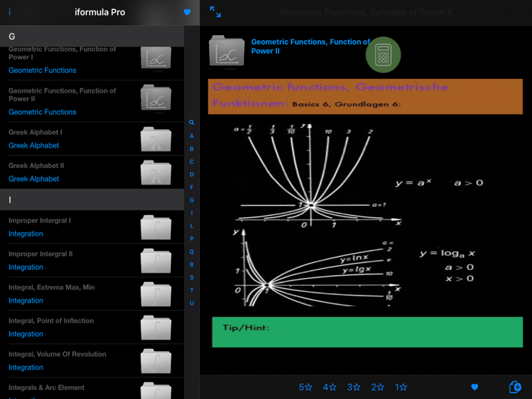Toggle fullscreen expand arrows icon
Viewport: 532px width, 399px height.
click(215, 12)
